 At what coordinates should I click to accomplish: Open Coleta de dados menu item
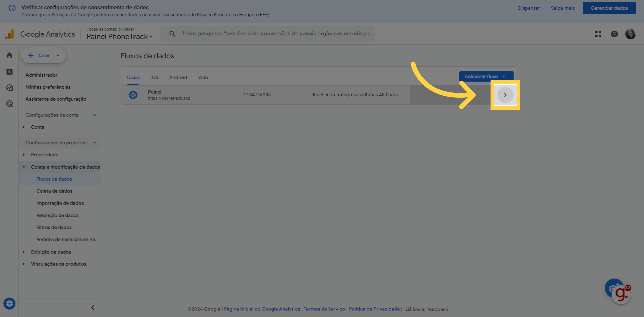coord(54,191)
